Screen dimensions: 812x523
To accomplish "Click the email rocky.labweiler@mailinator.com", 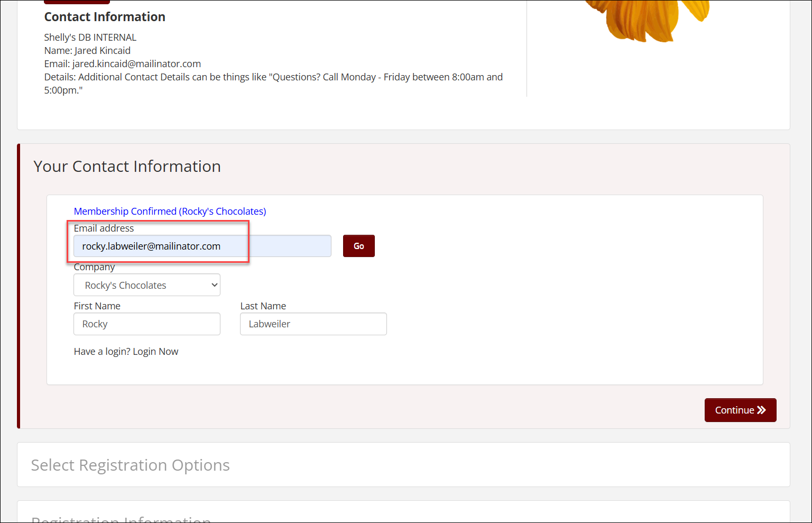I will [151, 245].
